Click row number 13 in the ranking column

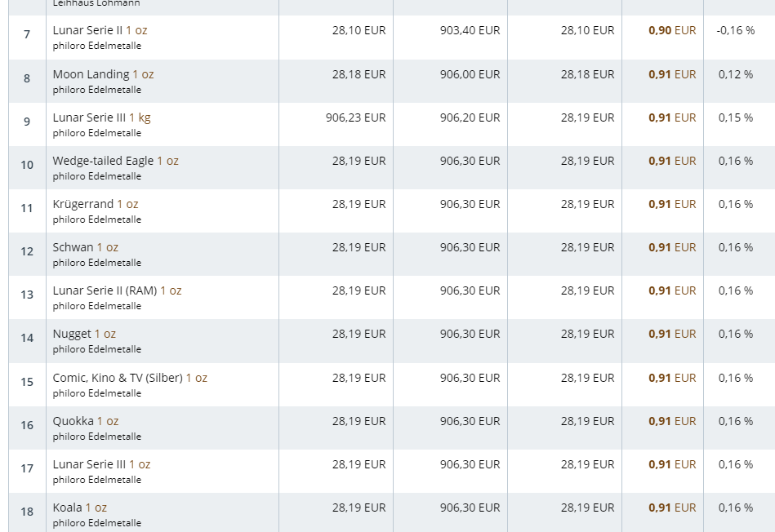click(x=27, y=295)
